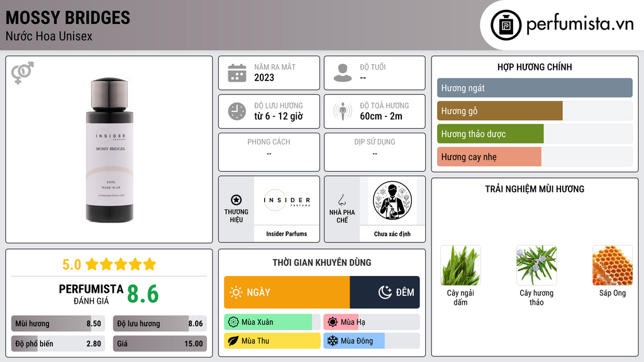
Task: Click the TRẢI NGHIỆM MÙI HƯƠNG heading
Action: coord(535,189)
